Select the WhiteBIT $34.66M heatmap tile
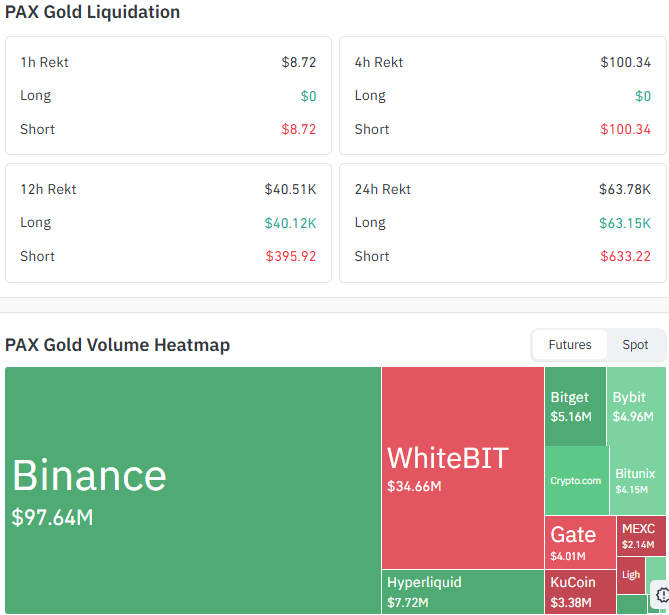The width and height of the screenshot is (669, 615). 462,468
